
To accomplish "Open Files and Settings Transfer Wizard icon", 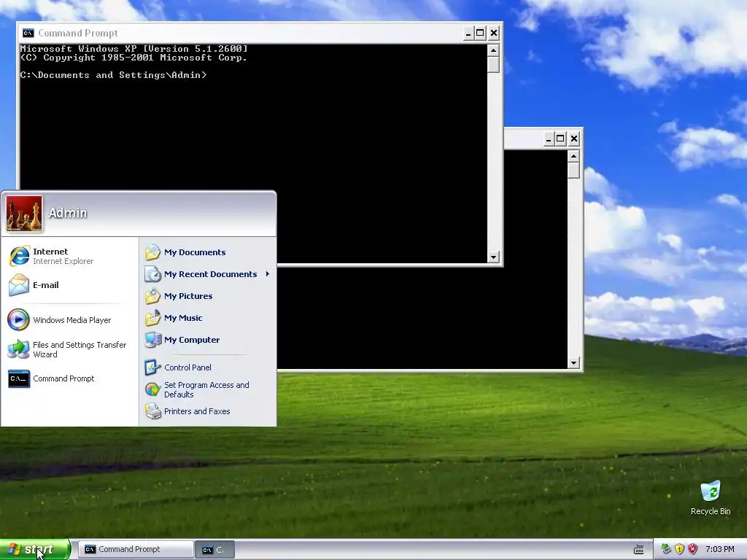I will point(18,349).
